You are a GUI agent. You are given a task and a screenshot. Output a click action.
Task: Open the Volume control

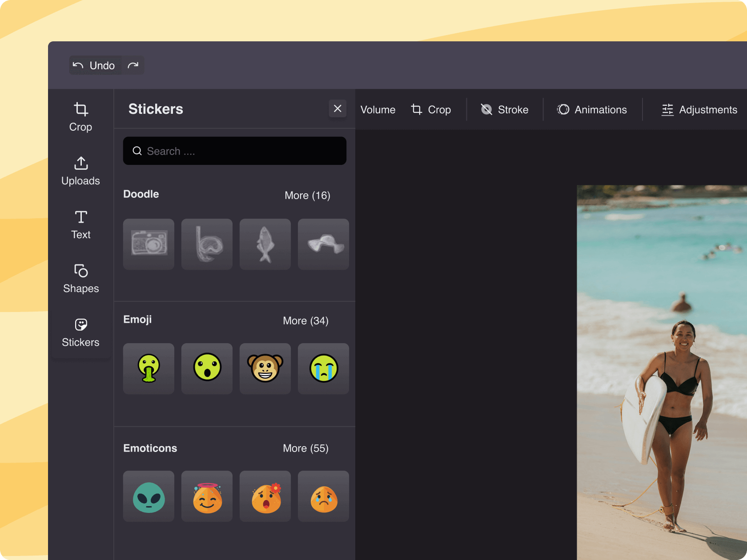[378, 109]
